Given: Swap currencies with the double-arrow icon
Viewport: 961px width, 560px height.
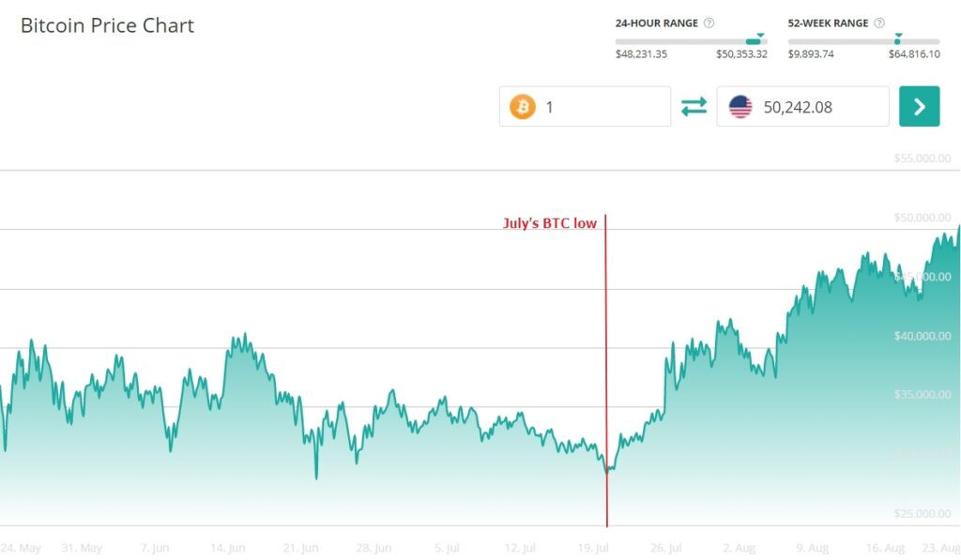Looking at the screenshot, I should pyautogui.click(x=694, y=107).
